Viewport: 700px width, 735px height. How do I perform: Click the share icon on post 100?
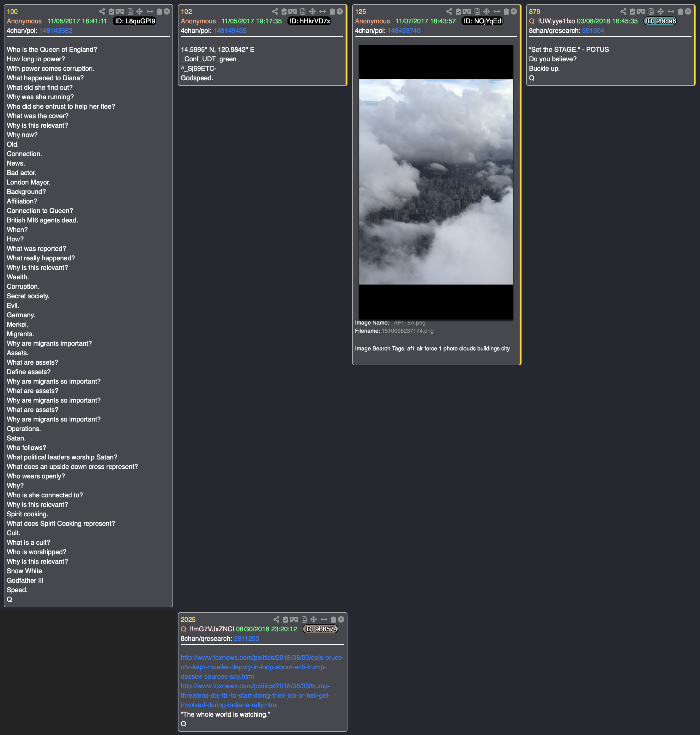click(102, 12)
